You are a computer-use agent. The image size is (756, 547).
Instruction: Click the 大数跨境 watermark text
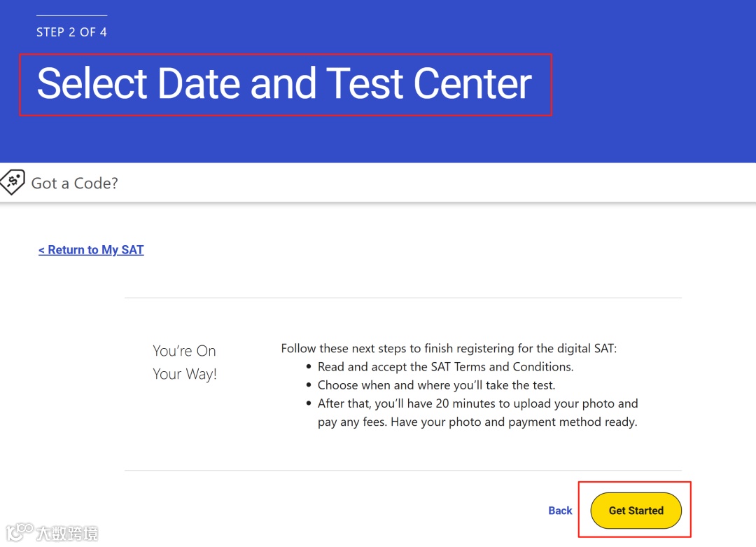click(67, 534)
